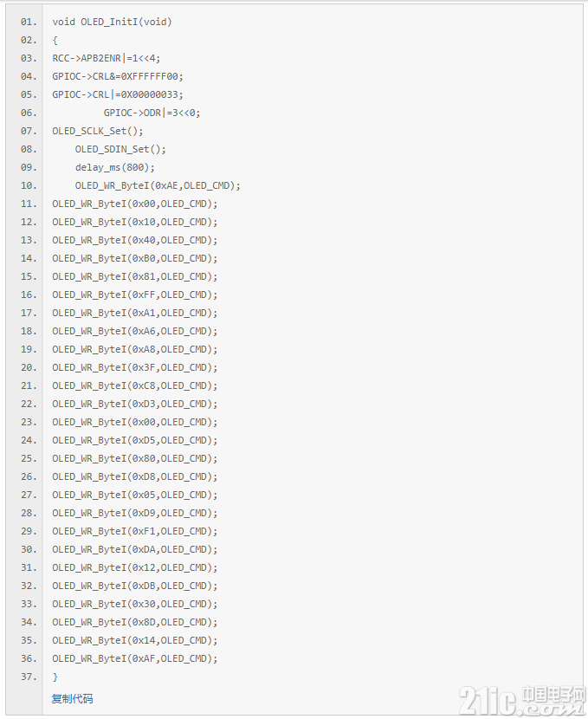Click the OLED_SCLK_Set() line
This screenshot has width=588, height=719.
(98, 131)
